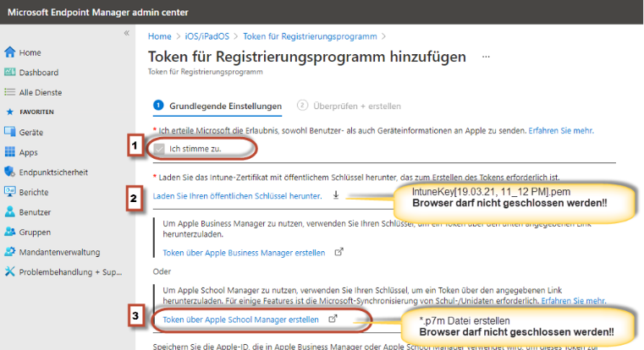Click 'Laden Sie Ihren öffentlichen Schlüssel herunter' link
This screenshot has height=350, width=644.
(x=236, y=196)
